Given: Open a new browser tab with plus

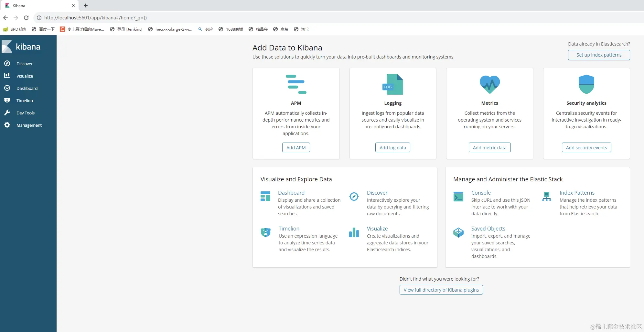Looking at the screenshot, I should tap(86, 5).
